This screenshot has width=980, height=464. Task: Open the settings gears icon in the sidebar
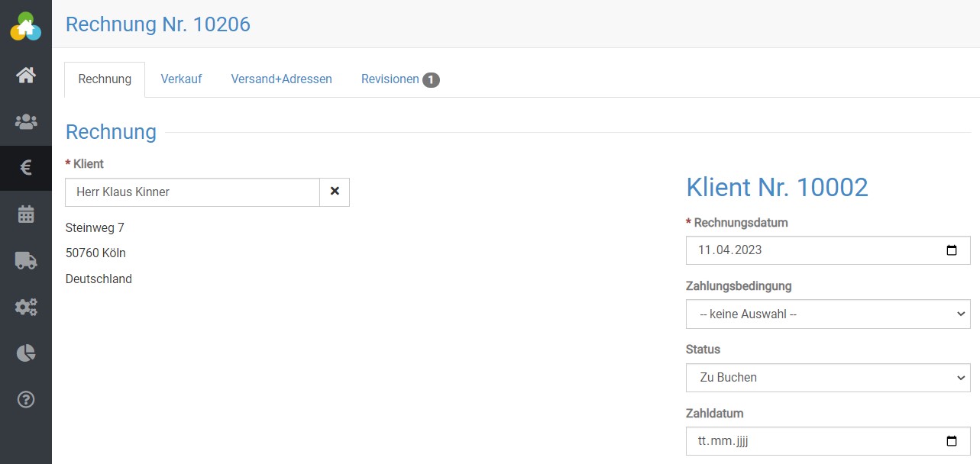[26, 307]
